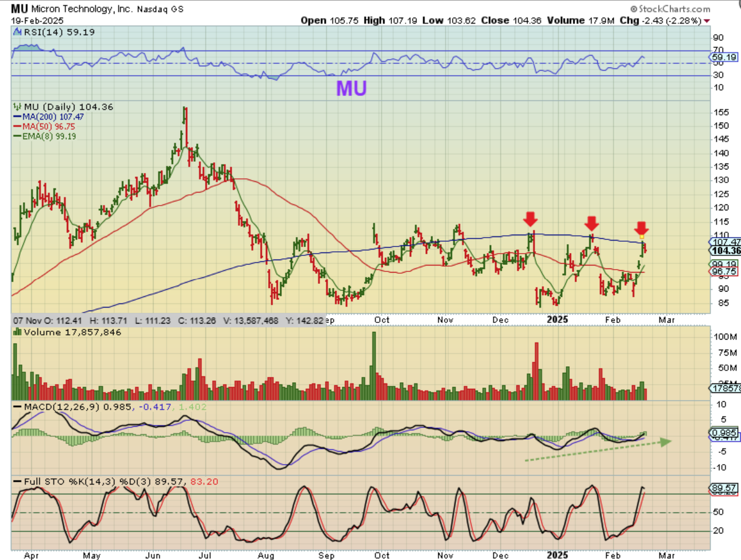Click the MU (Daily) 104.36 legend label
This screenshot has width=741, height=560.
click(x=68, y=107)
